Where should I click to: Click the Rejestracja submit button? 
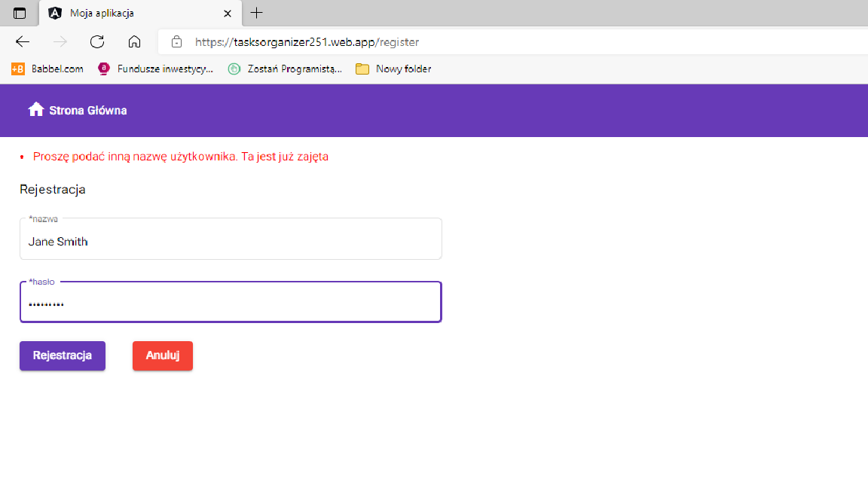pyautogui.click(x=62, y=355)
